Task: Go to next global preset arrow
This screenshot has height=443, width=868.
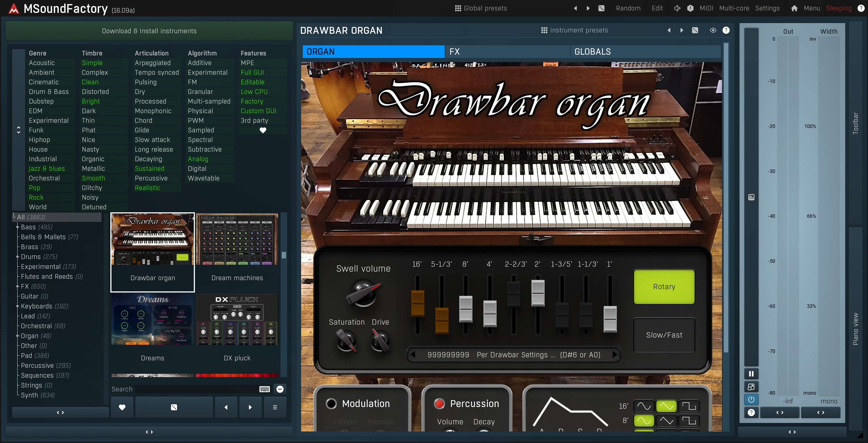Action: coord(588,9)
